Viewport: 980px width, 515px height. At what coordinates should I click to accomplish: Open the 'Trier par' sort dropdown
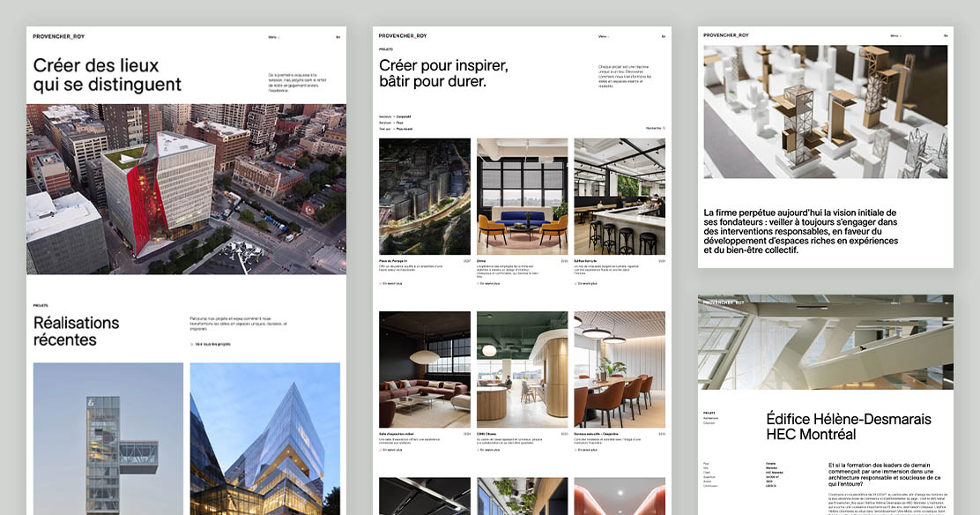396,129
